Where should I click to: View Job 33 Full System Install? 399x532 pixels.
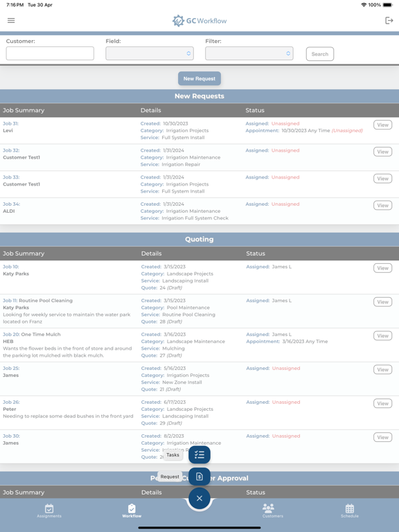point(382,179)
